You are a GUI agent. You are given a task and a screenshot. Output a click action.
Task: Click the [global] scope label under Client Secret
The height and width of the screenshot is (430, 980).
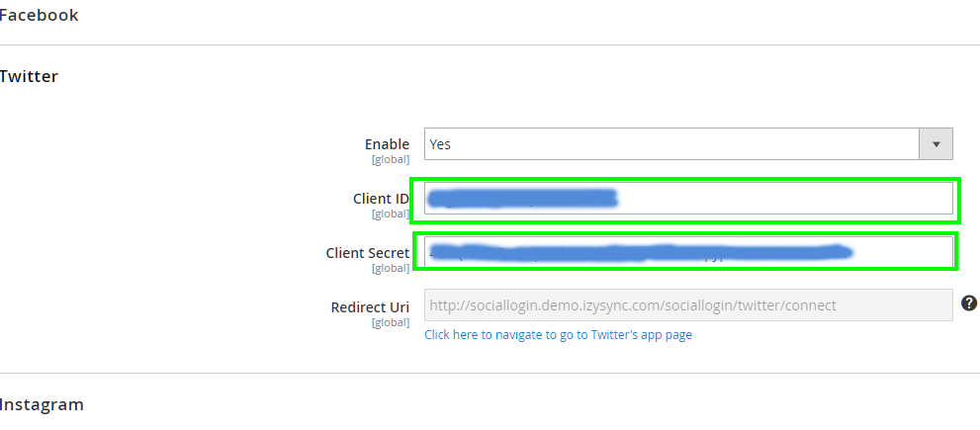pyautogui.click(x=391, y=268)
